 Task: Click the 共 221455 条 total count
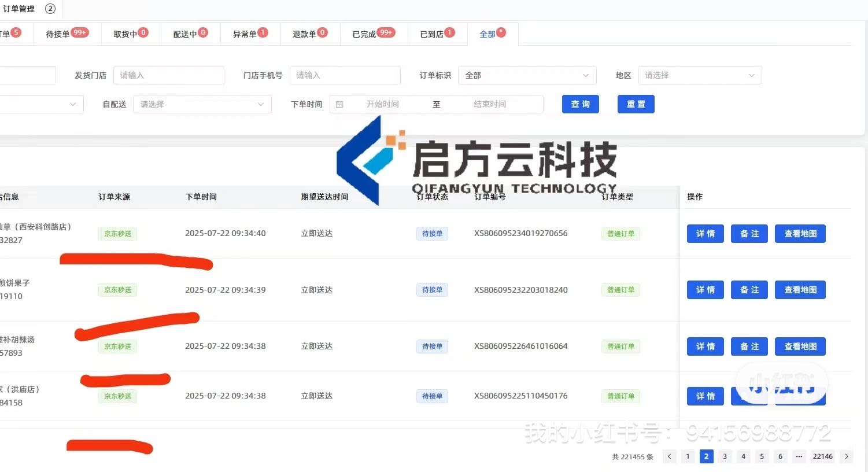tap(633, 457)
